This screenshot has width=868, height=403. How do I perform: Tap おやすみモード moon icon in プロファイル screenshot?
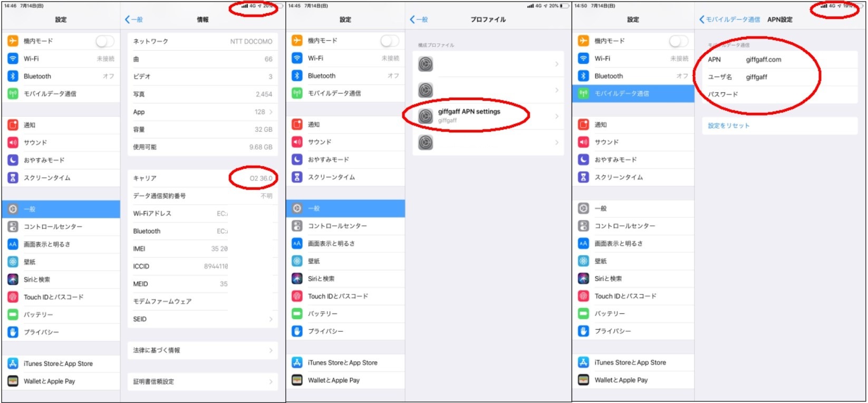click(x=297, y=159)
